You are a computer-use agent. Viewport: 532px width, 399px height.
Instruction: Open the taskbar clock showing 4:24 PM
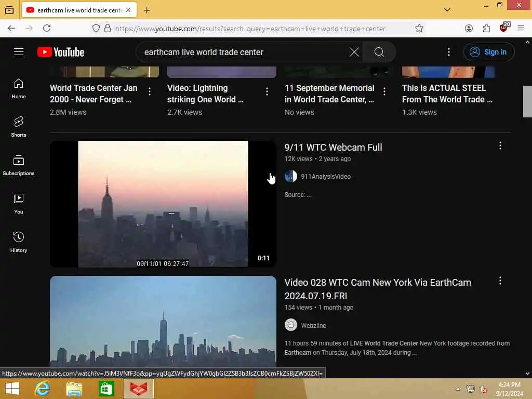click(x=509, y=389)
